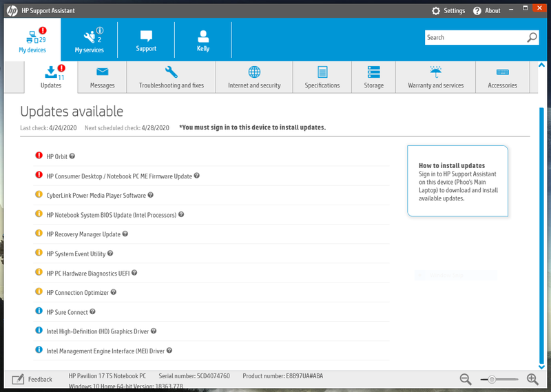
Task: Click the Specifications document icon
Action: point(322,72)
